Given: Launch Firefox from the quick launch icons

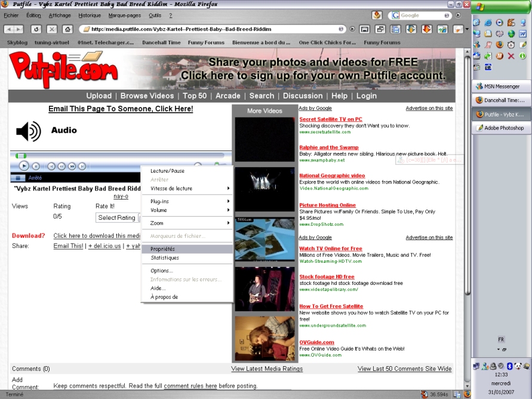Looking at the screenshot, I should pyautogui.click(x=499, y=45).
